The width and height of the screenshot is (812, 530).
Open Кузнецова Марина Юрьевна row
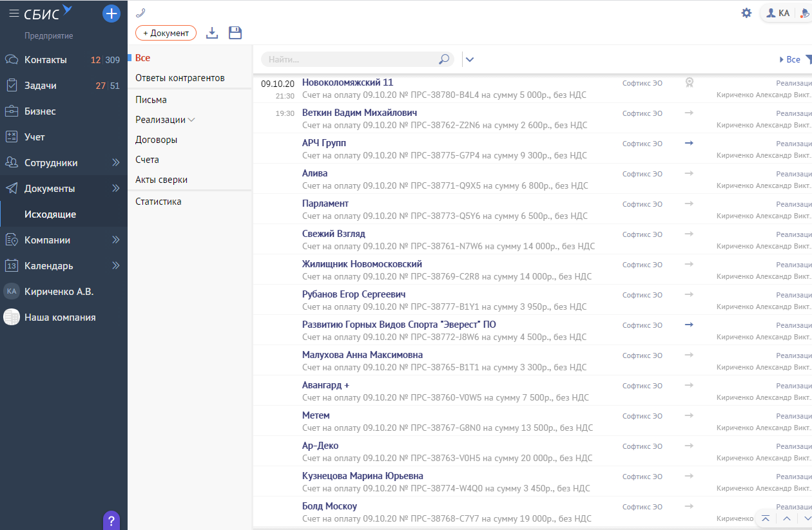click(532, 482)
